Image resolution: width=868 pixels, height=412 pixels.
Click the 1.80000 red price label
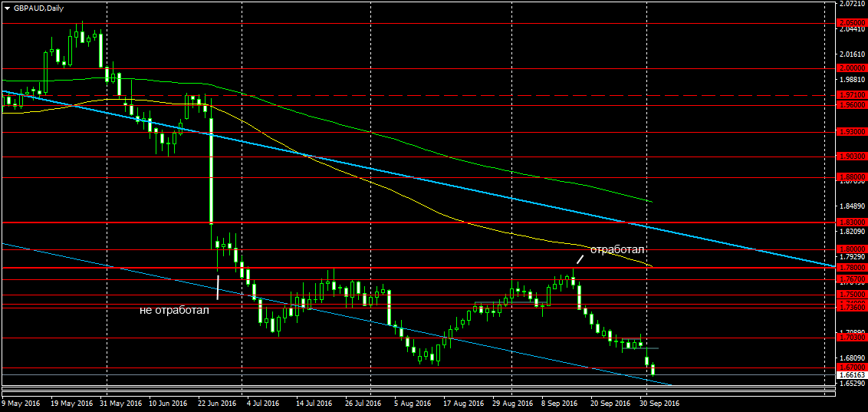coord(852,249)
